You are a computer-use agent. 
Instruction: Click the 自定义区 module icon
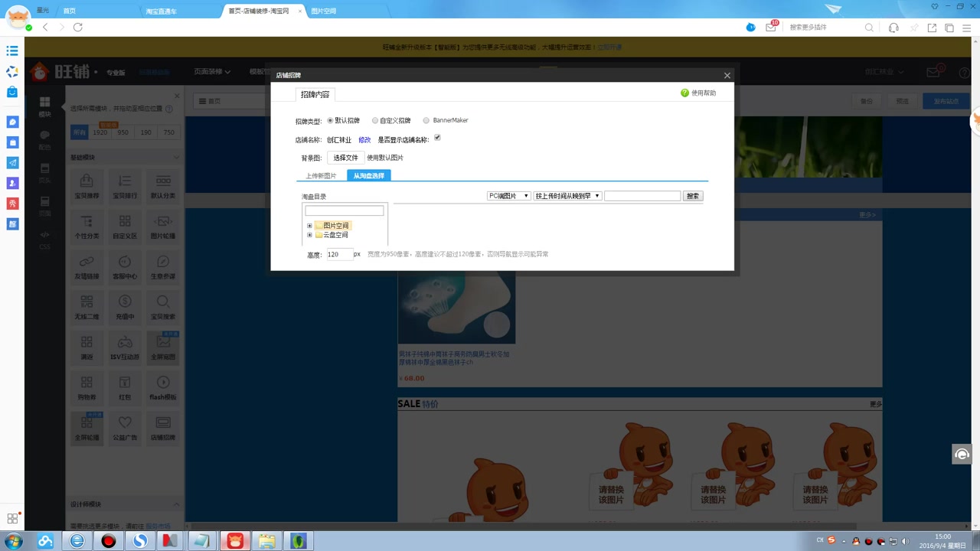125,226
